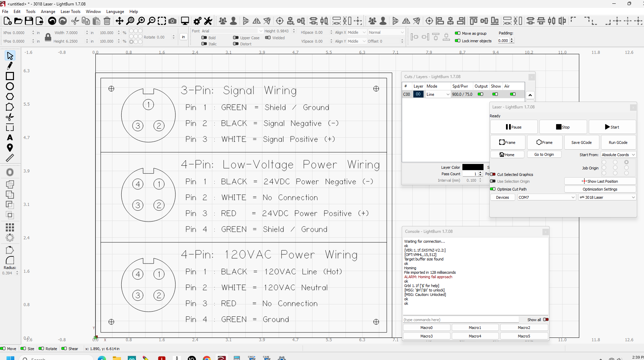The width and height of the screenshot is (644, 360).
Task: Save the project using the floppy icon
Action: pyautogui.click(x=29, y=21)
